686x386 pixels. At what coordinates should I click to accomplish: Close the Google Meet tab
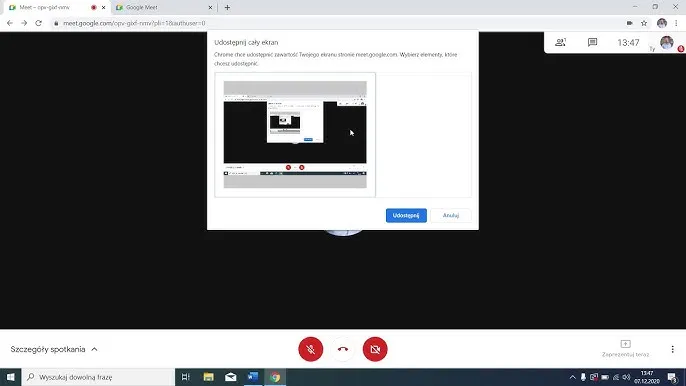210,7
